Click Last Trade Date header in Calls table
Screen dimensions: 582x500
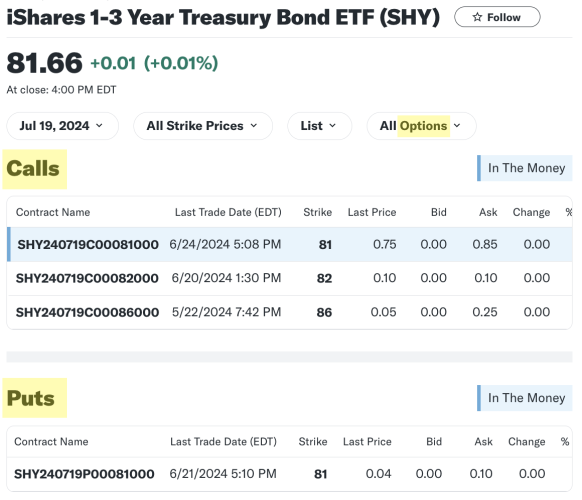coord(228,212)
